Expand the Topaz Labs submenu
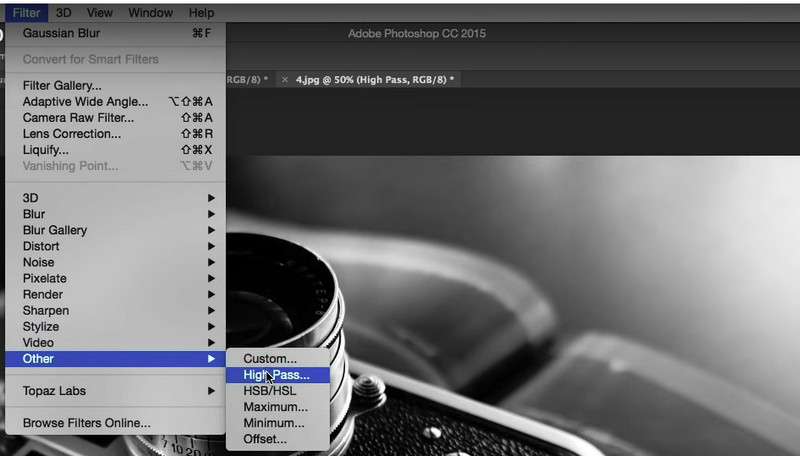Viewport: 800px width, 456px height. pos(115,391)
